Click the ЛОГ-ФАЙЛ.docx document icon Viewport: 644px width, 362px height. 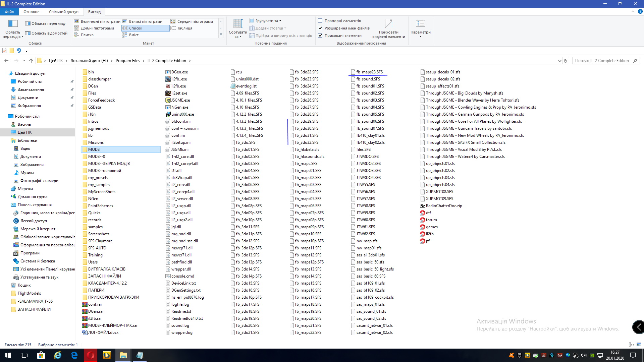click(85, 333)
